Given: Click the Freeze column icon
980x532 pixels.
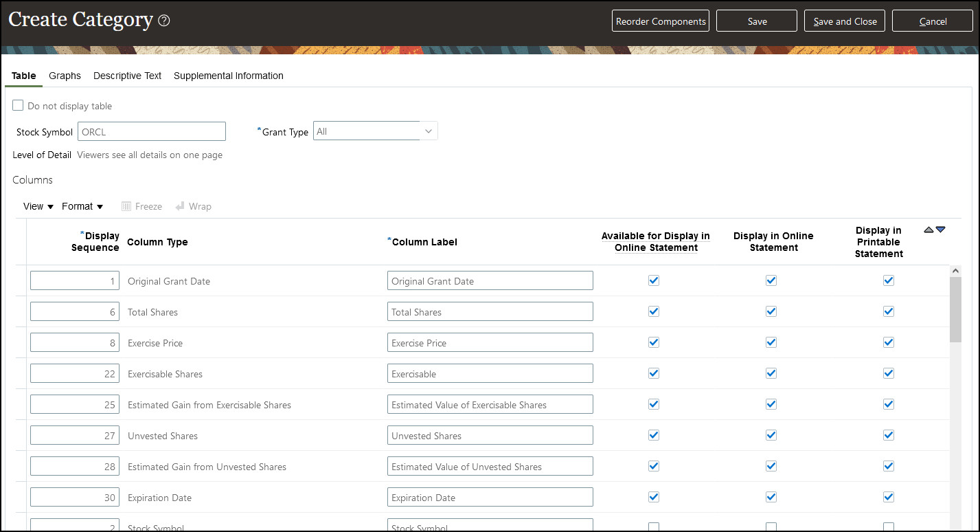Looking at the screenshot, I should (x=126, y=206).
